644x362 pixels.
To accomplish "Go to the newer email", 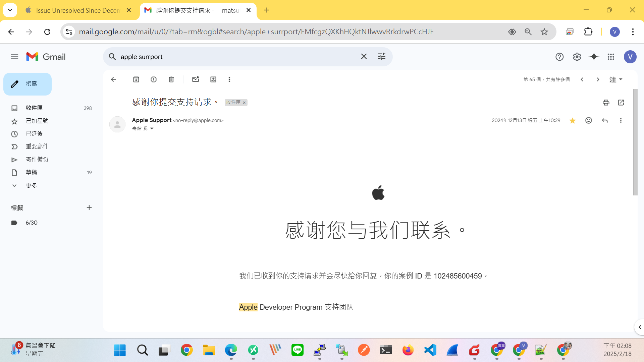I will coord(582,79).
